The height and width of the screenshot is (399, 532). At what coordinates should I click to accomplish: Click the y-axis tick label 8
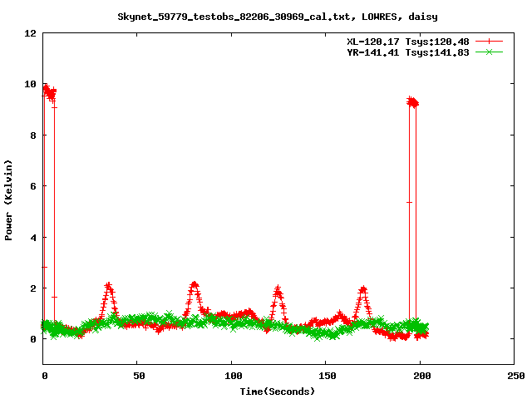(x=33, y=135)
